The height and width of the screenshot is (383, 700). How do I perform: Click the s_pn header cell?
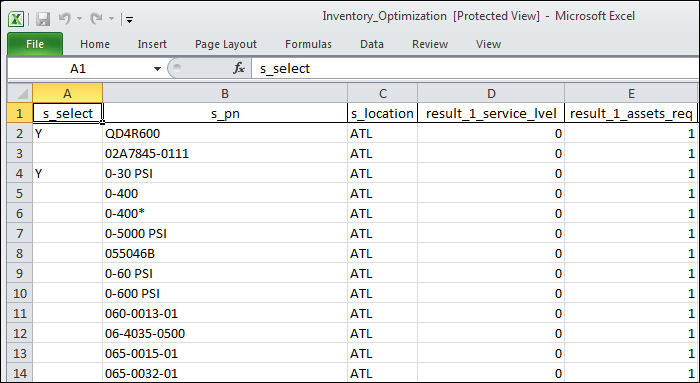pyautogui.click(x=225, y=113)
